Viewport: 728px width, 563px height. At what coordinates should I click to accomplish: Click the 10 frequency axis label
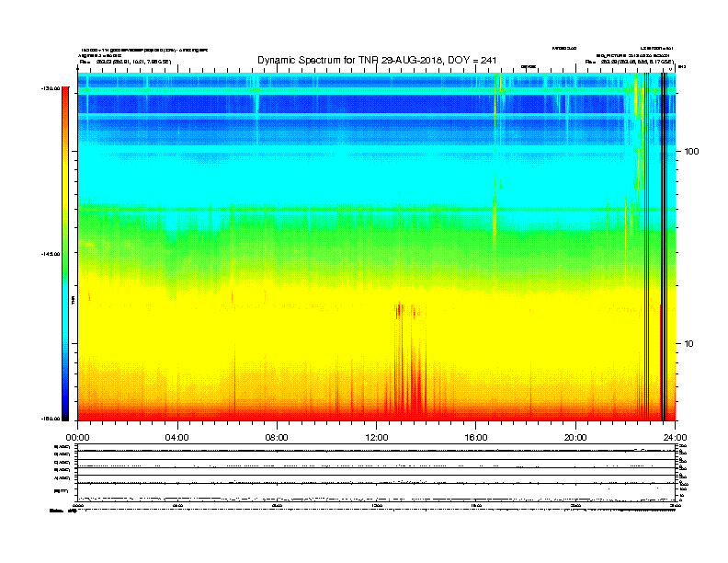[x=688, y=344]
